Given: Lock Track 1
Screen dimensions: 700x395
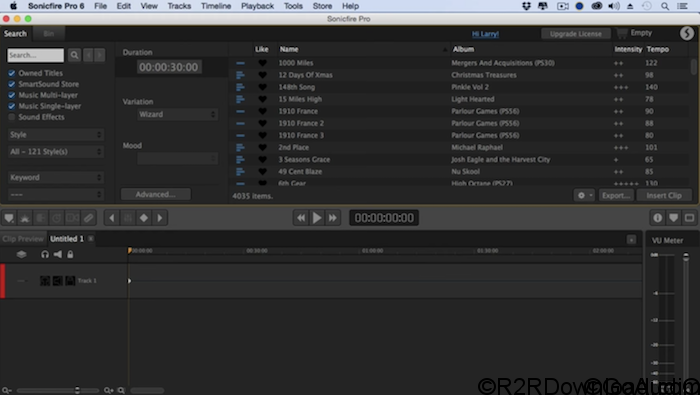Looking at the screenshot, I should 70,281.
